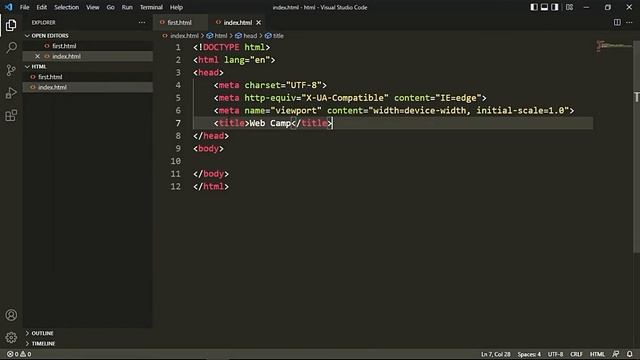The width and height of the screenshot is (640, 360).
Task: Expand the Outline section
Action: click(42, 333)
